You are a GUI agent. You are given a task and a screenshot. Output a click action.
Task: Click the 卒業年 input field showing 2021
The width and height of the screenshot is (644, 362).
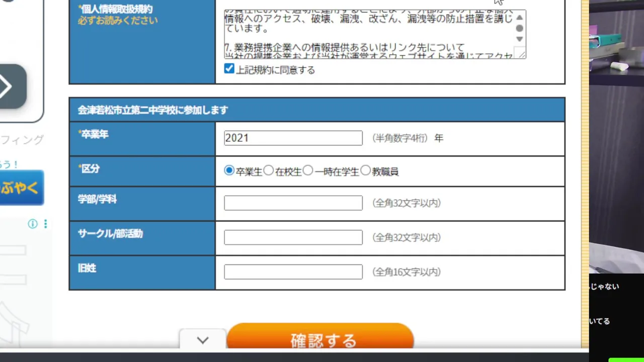[x=293, y=138]
